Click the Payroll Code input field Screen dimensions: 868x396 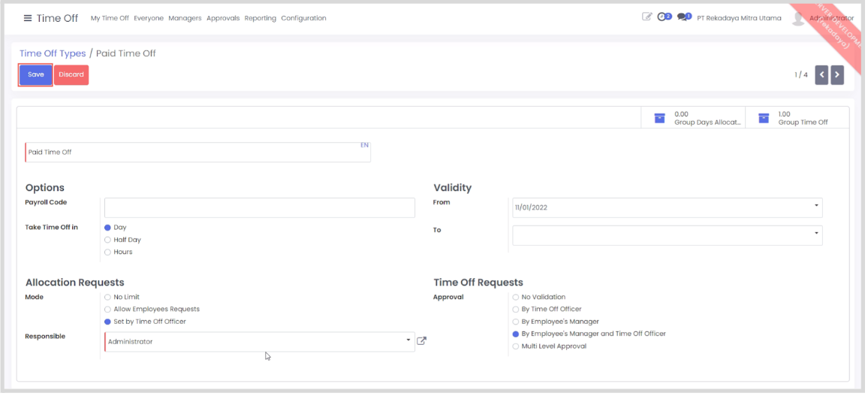(259, 208)
